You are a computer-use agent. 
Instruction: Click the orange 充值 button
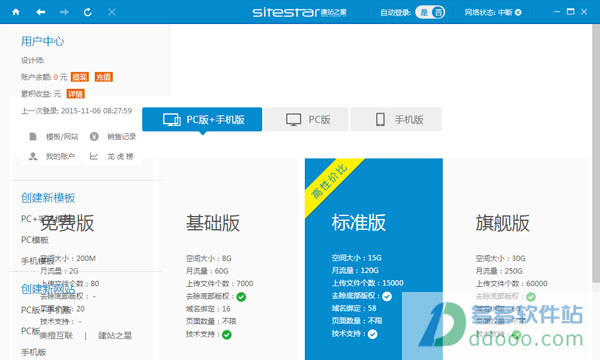[x=104, y=77]
